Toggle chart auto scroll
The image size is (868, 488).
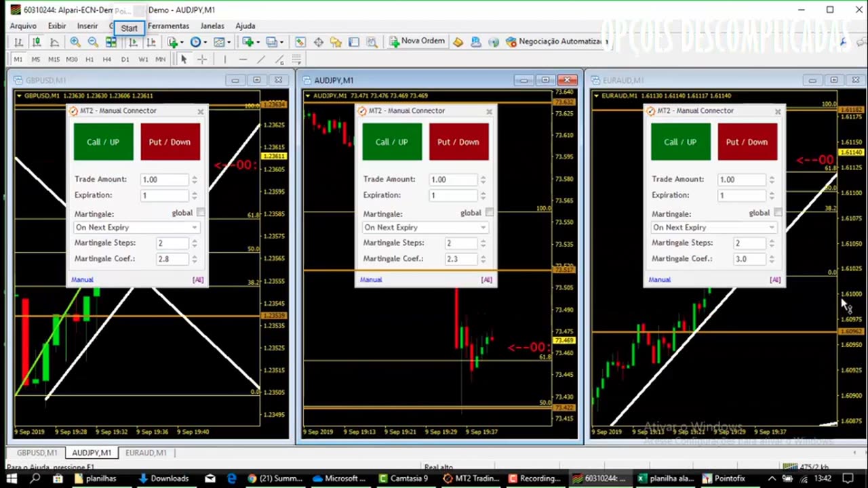pyautogui.click(x=133, y=42)
